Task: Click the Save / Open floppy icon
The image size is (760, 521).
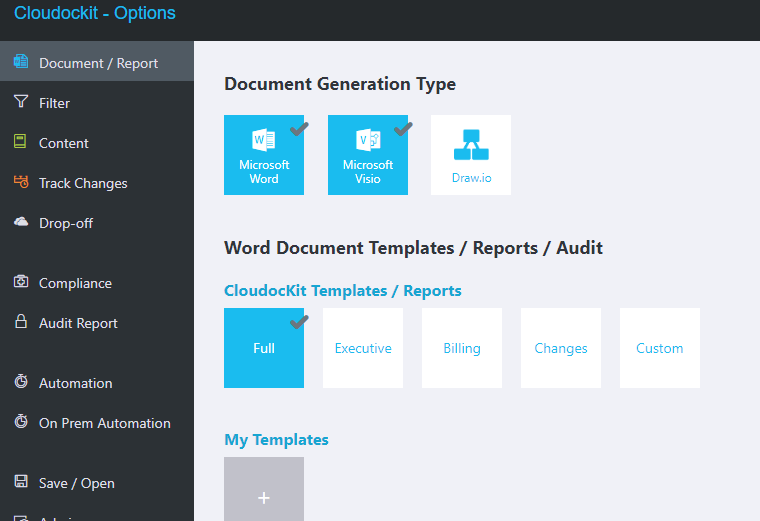Action: tap(21, 481)
